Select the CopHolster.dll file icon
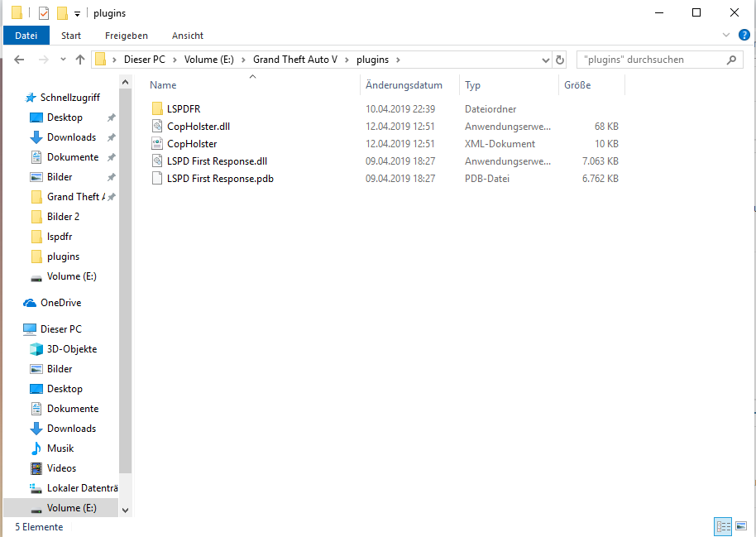The height and width of the screenshot is (537, 756). point(157,127)
